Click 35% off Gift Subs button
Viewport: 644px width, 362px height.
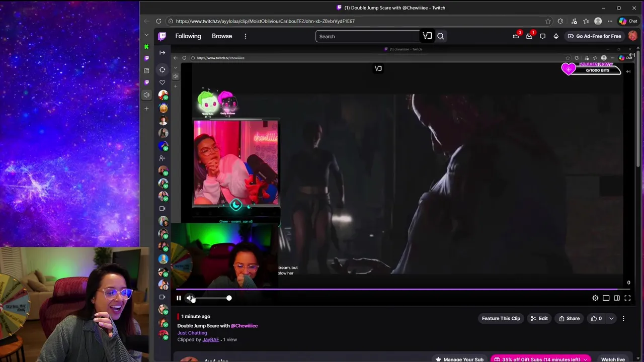[x=541, y=359]
